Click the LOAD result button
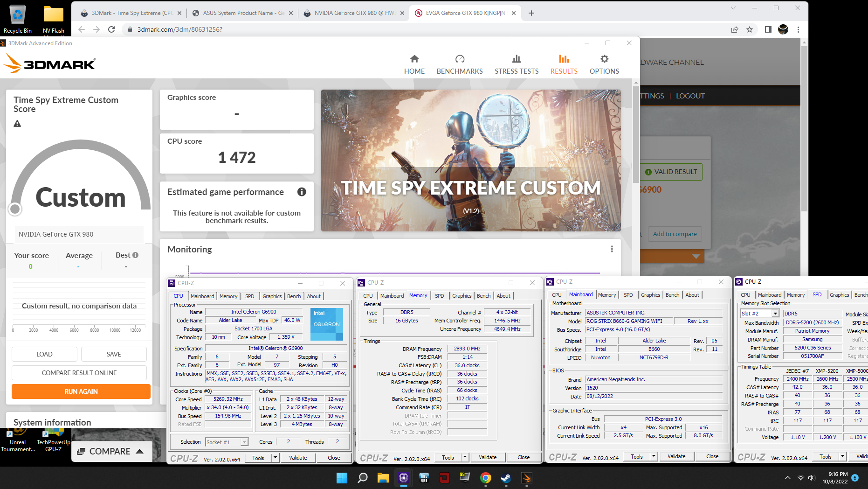 click(x=44, y=354)
